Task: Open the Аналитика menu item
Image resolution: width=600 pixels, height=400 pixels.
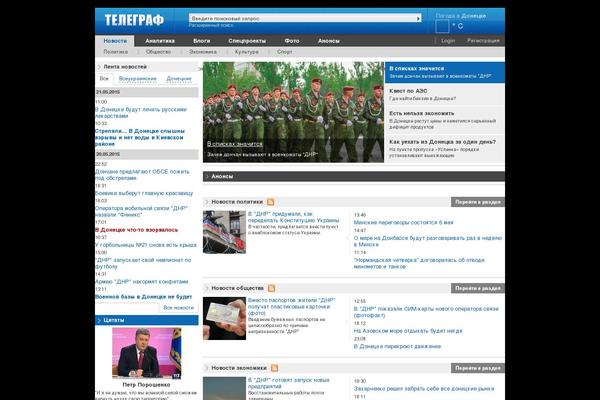Action: [x=160, y=41]
